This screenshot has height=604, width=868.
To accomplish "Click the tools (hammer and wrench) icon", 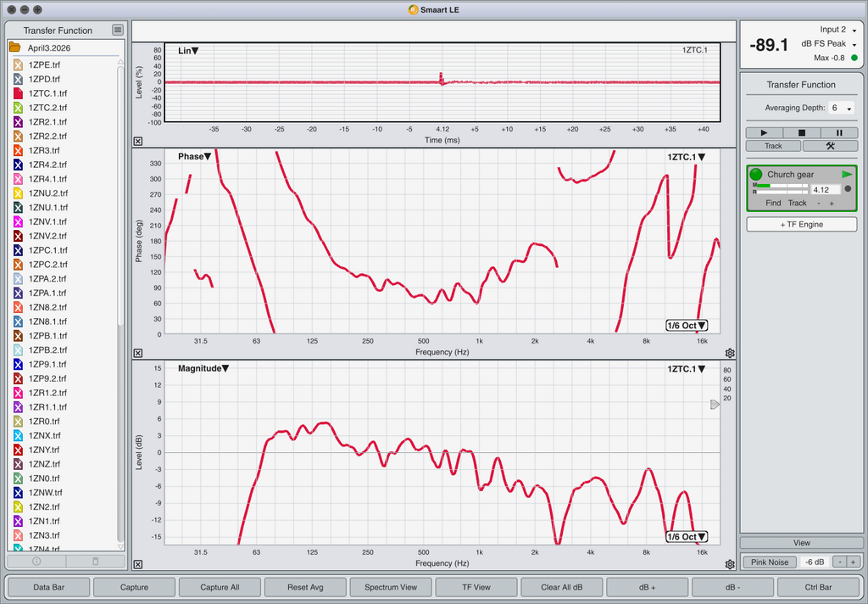I will tap(830, 146).
